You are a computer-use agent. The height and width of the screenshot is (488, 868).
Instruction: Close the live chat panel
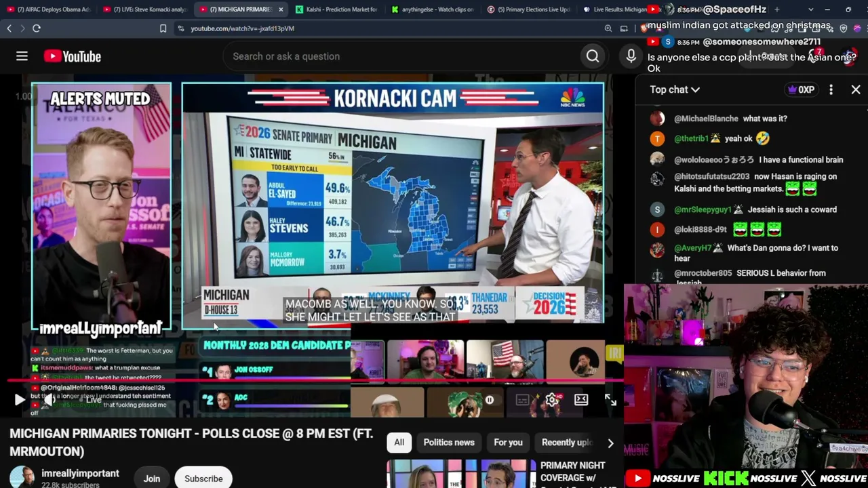pos(856,89)
